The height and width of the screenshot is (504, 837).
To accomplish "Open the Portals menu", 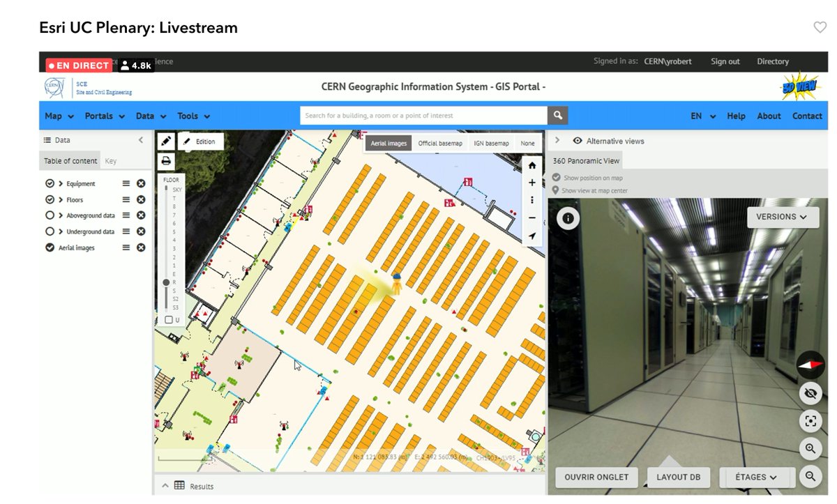I will click(105, 116).
